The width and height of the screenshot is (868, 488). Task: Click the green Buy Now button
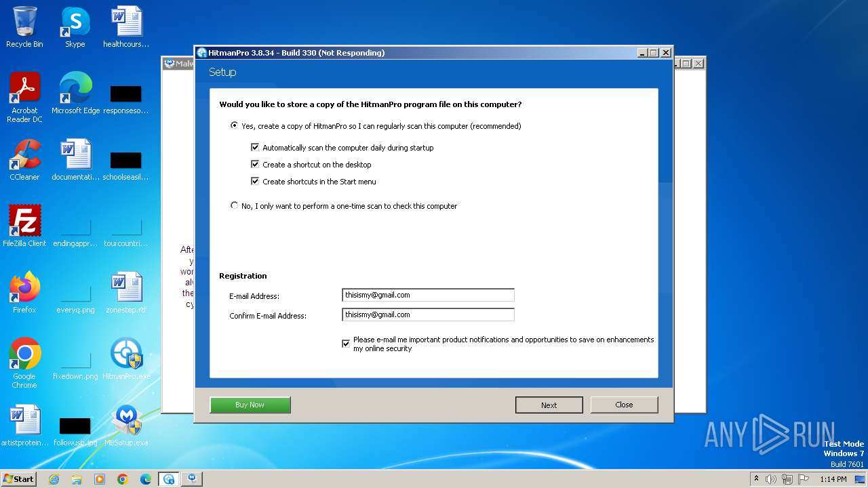250,405
